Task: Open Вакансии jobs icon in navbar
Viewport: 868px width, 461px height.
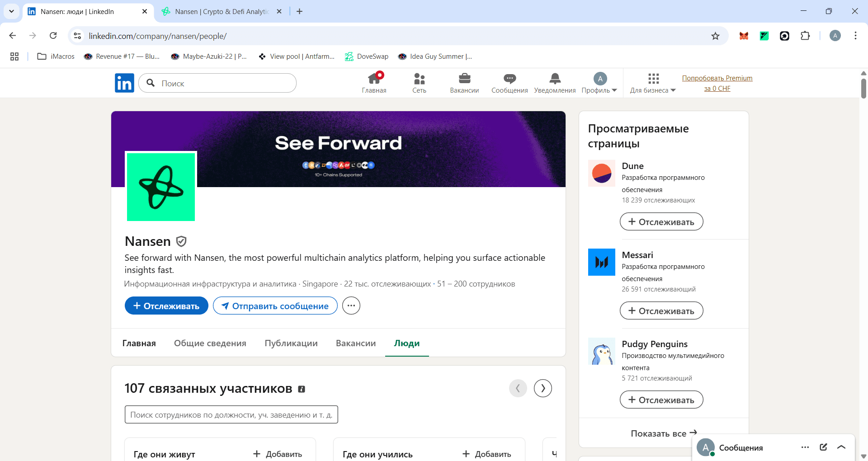Action: tap(464, 83)
